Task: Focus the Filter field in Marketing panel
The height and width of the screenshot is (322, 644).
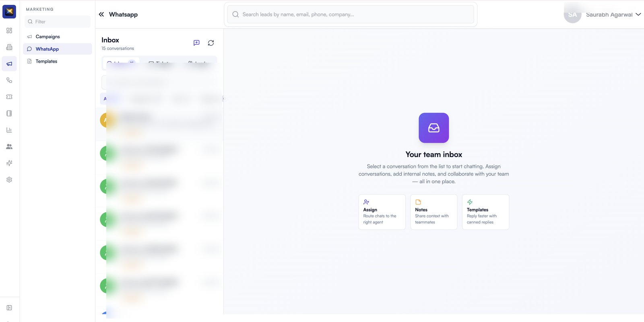Action: tap(58, 22)
